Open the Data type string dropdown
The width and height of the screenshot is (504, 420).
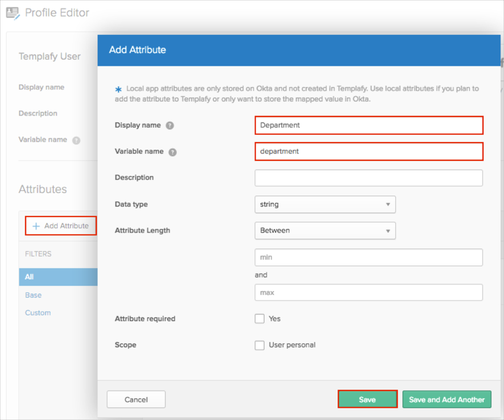coord(325,205)
